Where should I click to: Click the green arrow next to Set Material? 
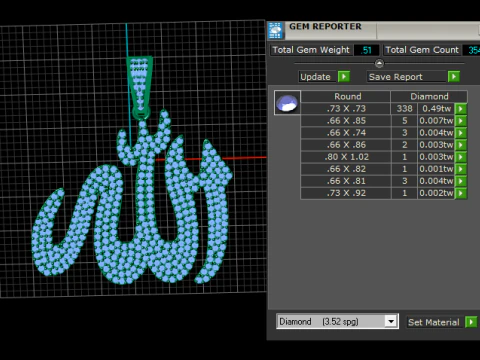click(x=471, y=322)
